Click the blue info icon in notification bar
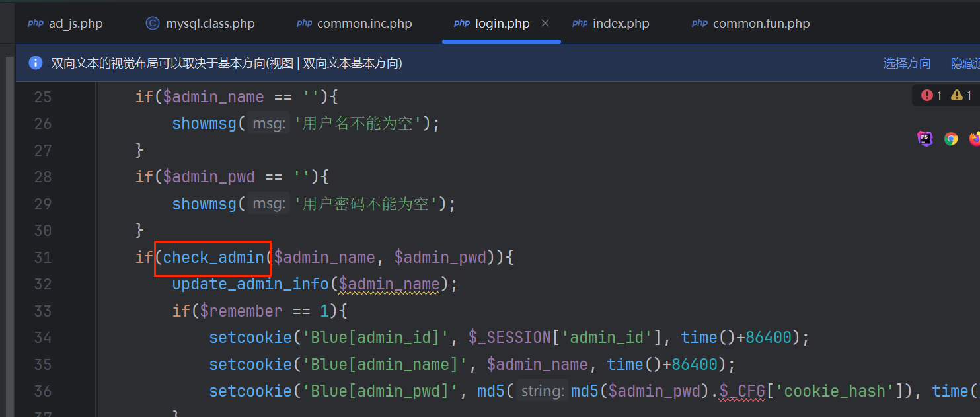 point(36,63)
